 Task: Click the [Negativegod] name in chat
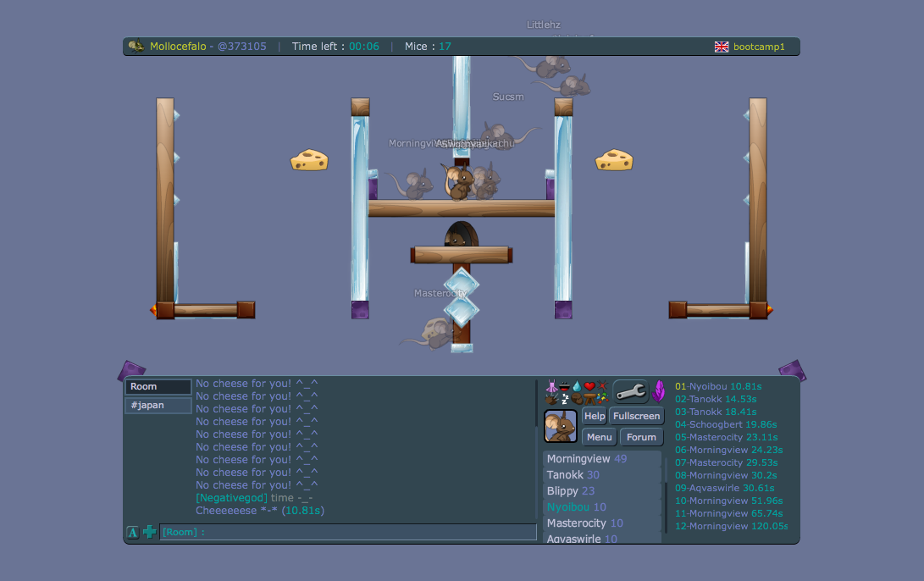coord(231,498)
